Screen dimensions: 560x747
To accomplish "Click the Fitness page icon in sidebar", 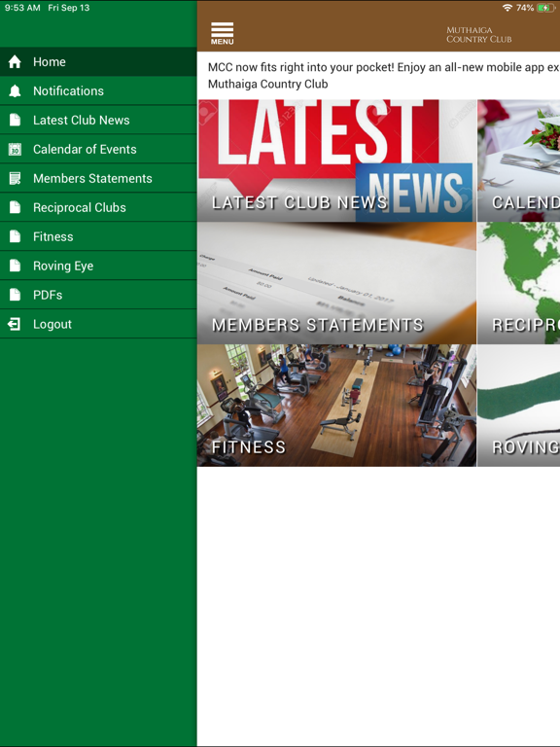I will (x=15, y=236).
